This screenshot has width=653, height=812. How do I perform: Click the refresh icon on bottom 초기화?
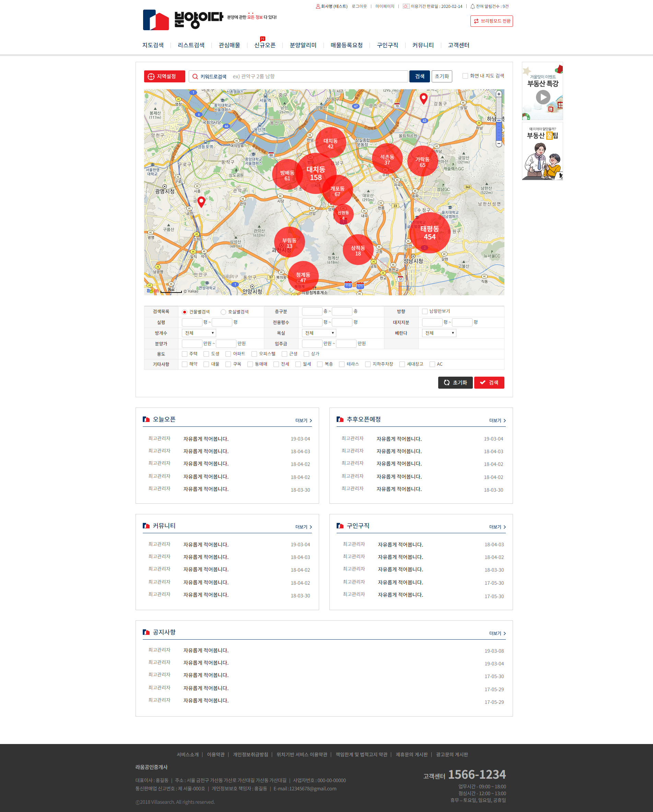click(x=446, y=382)
